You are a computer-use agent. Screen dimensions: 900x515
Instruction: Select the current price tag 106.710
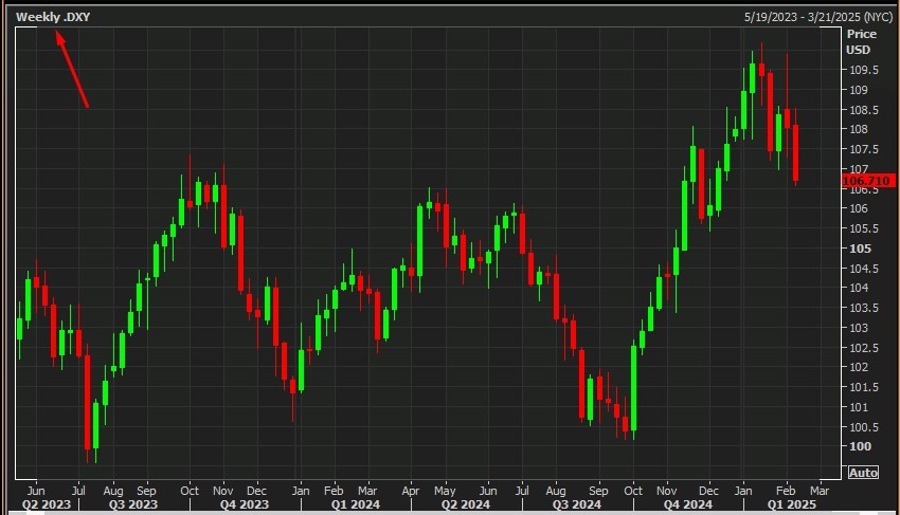[867, 181]
